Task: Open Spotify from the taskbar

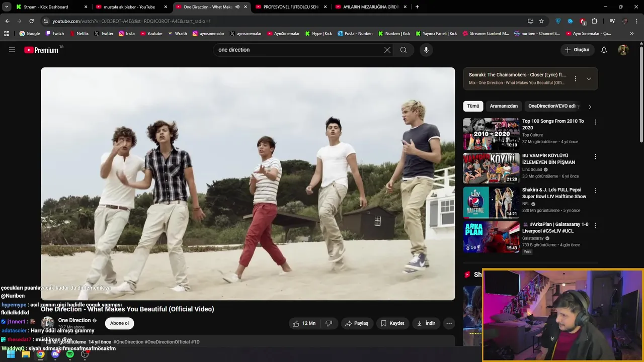Action: [x=70, y=354]
